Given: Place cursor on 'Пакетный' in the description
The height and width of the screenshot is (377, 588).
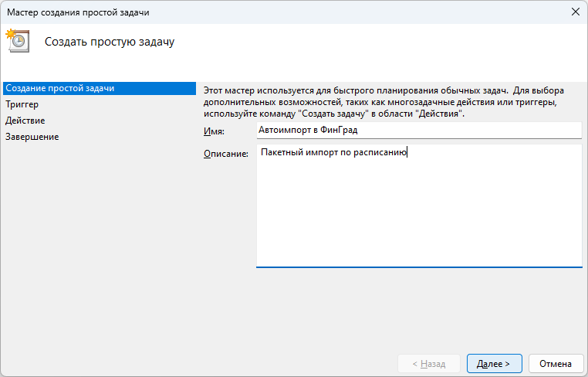Looking at the screenshot, I should pos(279,152).
